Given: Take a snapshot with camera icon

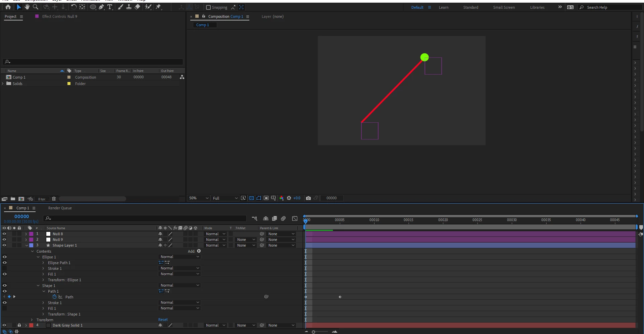Looking at the screenshot, I should pyautogui.click(x=308, y=198).
